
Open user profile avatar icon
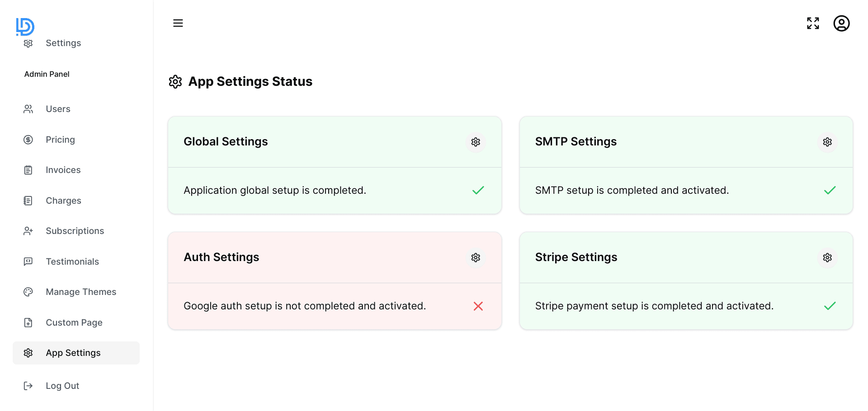[841, 23]
